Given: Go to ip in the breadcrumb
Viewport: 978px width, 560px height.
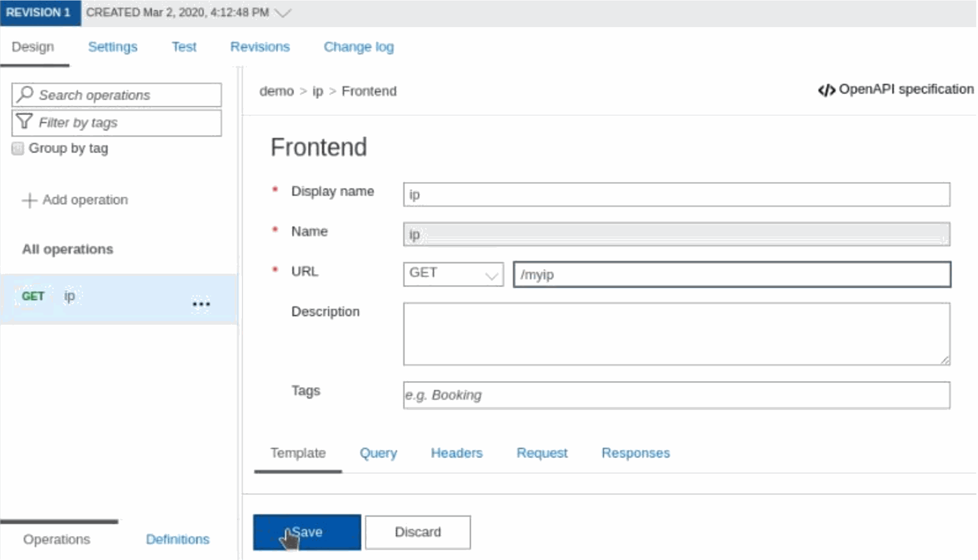Looking at the screenshot, I should tap(318, 91).
